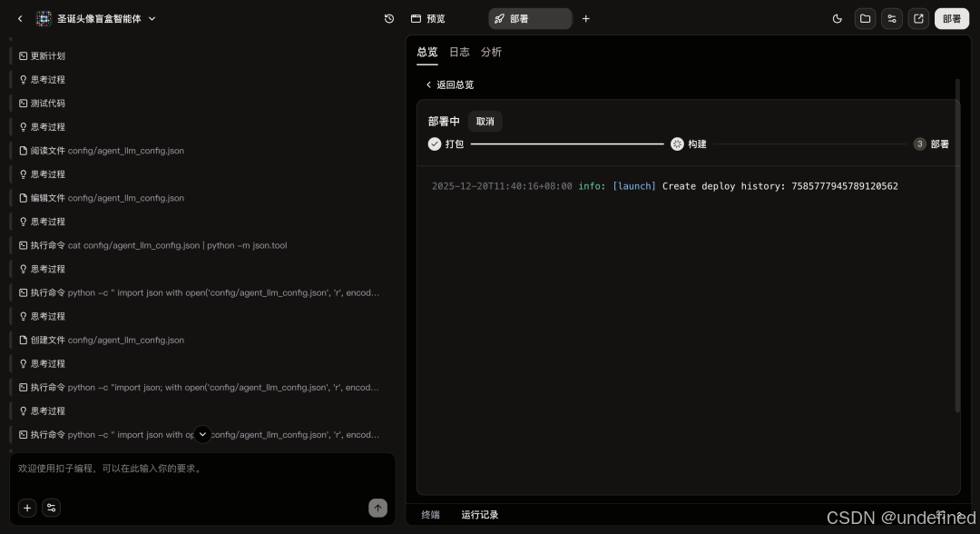Screen dimensions: 980x534
Task: Expand the 执行命令 cat config command entry
Action: tap(153, 246)
